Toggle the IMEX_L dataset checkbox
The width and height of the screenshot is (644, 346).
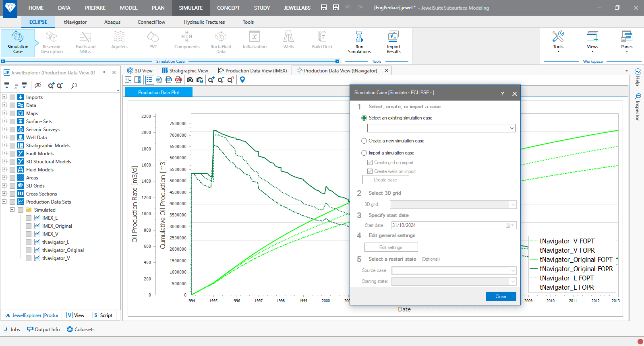(x=29, y=218)
